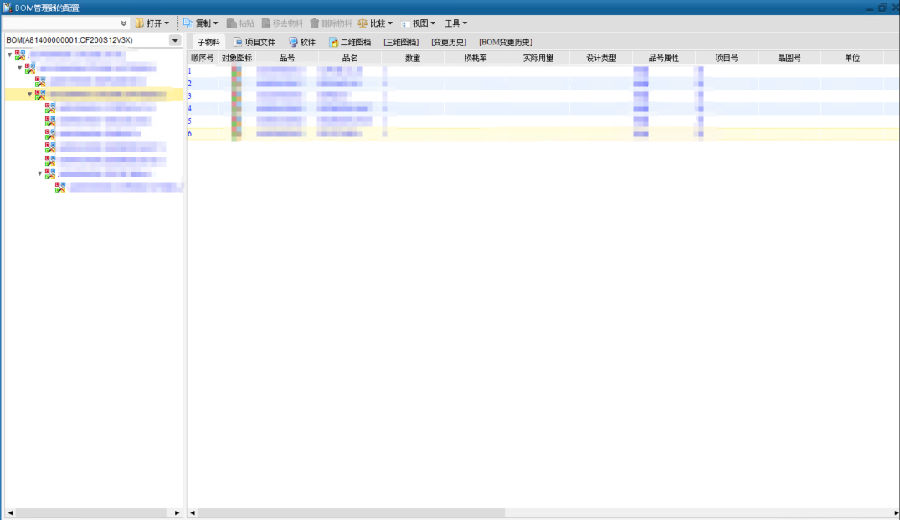The width and height of the screenshot is (900, 520).
Task: Click the object icon in row 3
Action: point(236,96)
